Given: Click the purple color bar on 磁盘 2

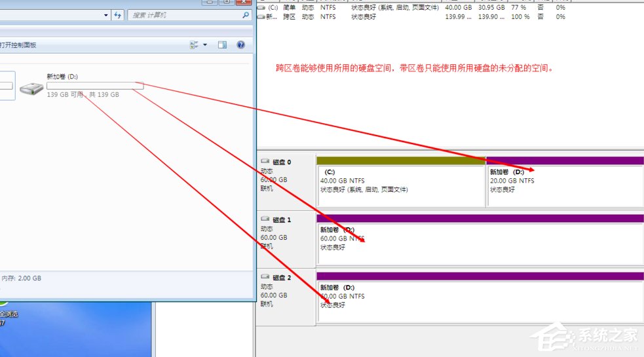Looking at the screenshot, I should 480,276.
